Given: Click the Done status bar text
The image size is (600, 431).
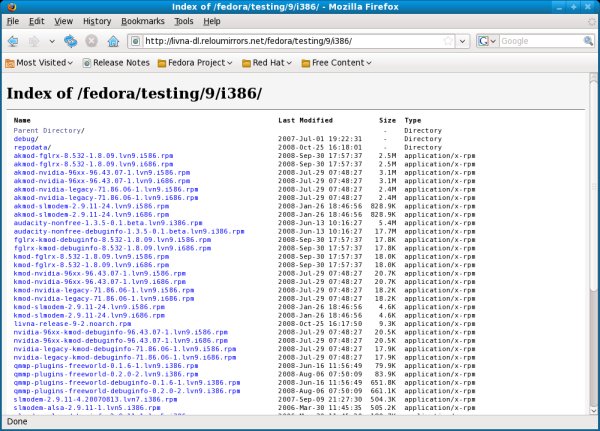Looking at the screenshot, I should tap(17, 422).
